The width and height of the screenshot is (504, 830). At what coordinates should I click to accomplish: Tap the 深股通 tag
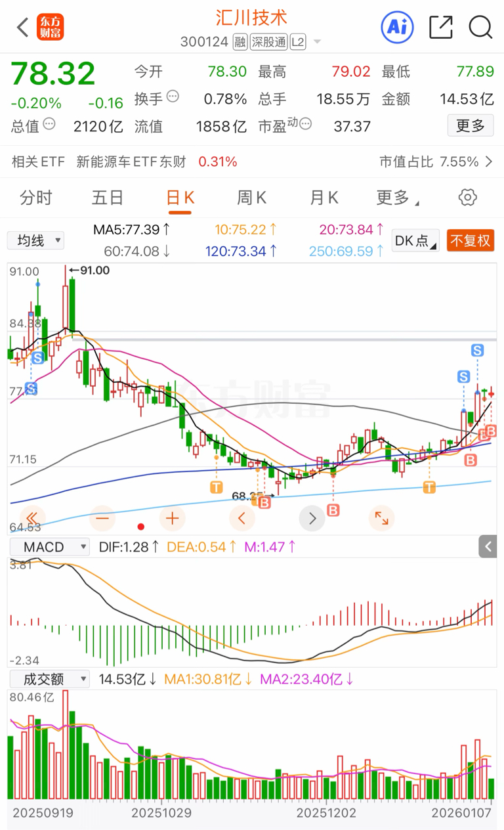pyautogui.click(x=269, y=42)
